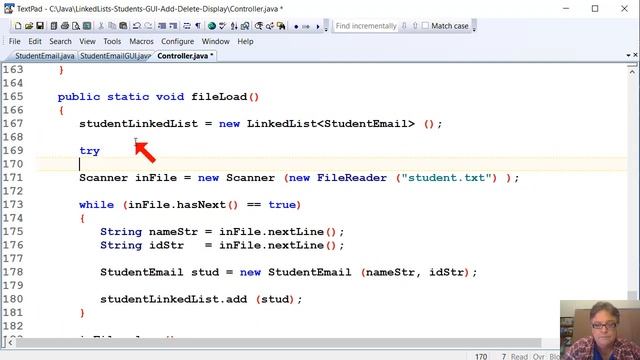
Task: Click the fileLoad method name
Action: click(219, 97)
